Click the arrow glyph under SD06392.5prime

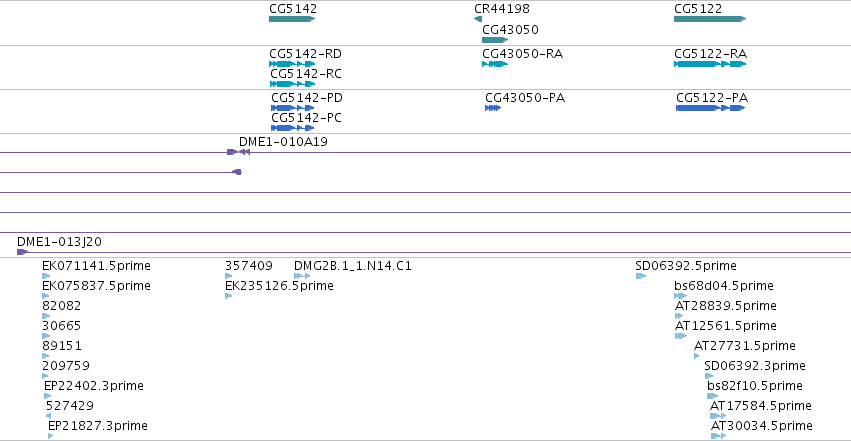640,276
